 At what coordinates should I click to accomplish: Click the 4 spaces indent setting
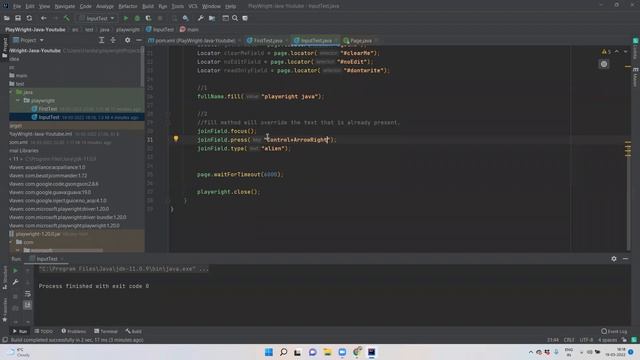pyautogui.click(x=607, y=340)
